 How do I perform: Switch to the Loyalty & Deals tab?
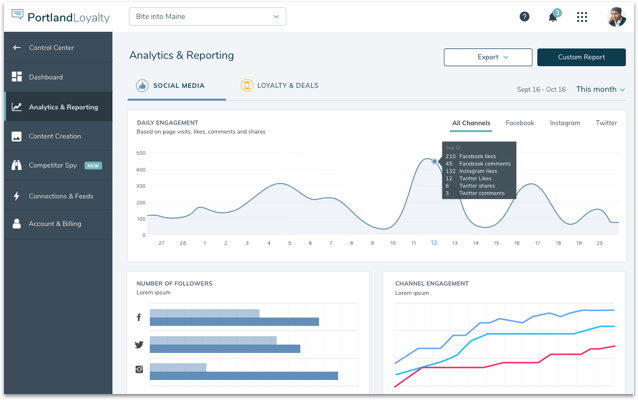pos(280,86)
